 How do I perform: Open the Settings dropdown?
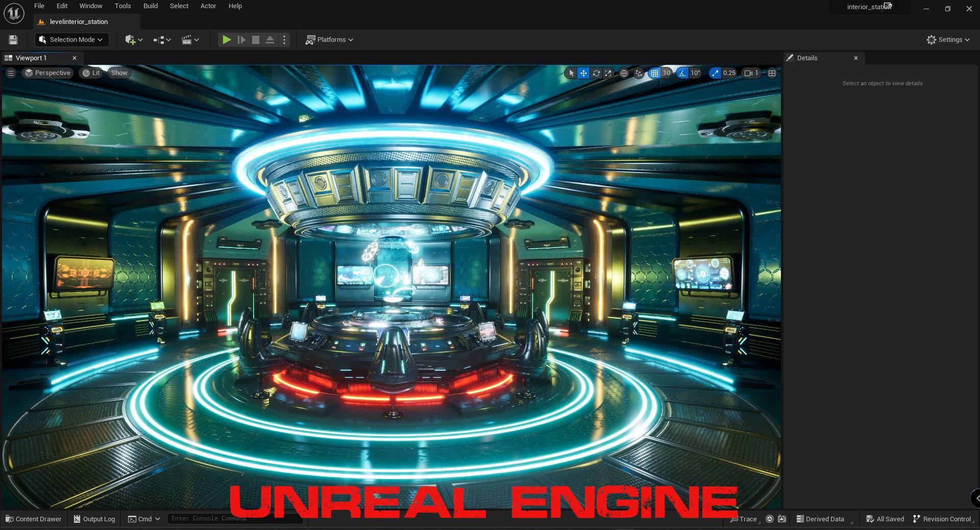tap(948, 40)
